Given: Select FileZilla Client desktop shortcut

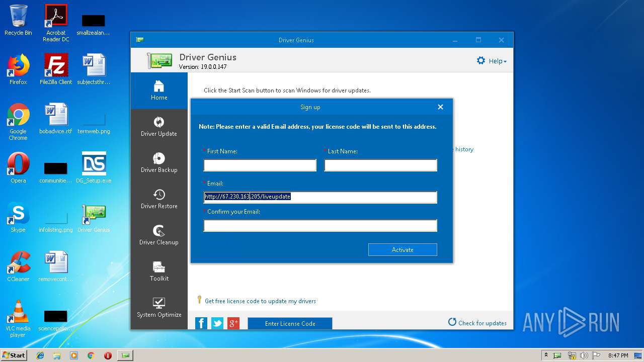Looking at the screenshot, I should [x=56, y=69].
